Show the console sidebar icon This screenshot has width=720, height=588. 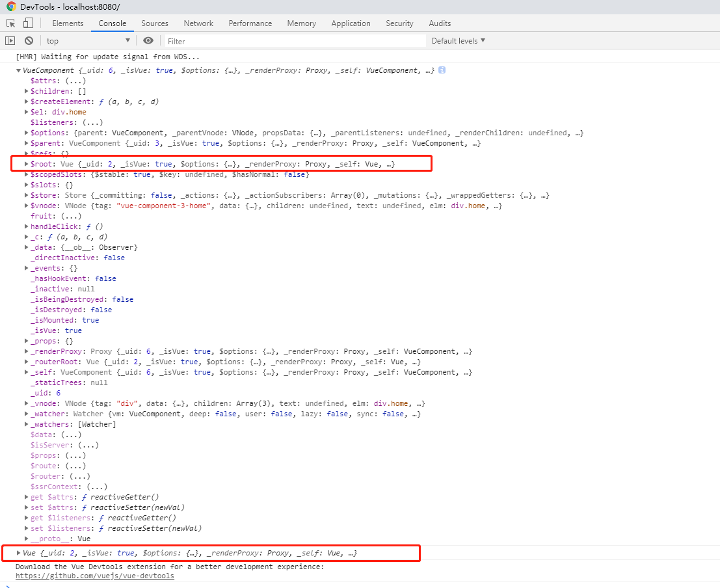(x=10, y=41)
